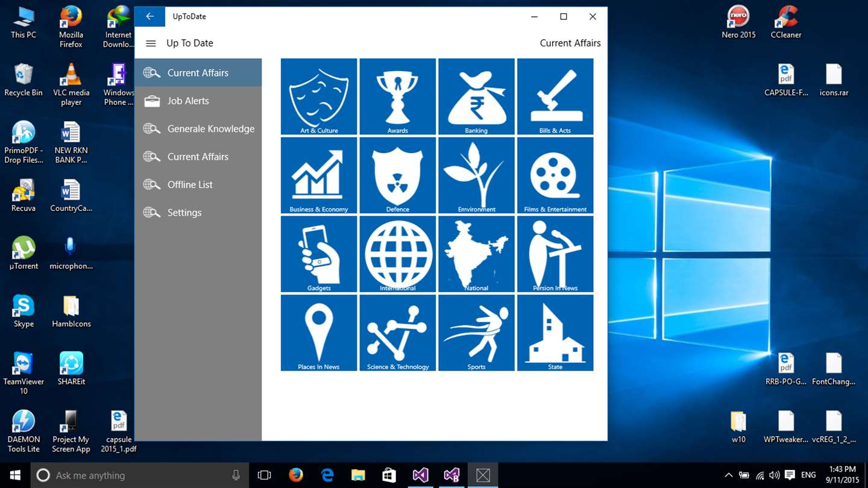Select the w10 folder on the desktop
868x488 pixels.
click(738, 427)
